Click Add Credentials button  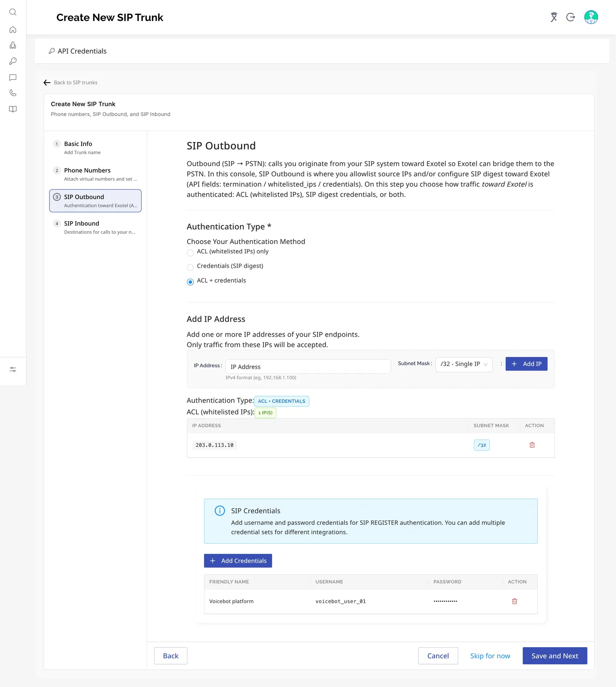(238, 561)
